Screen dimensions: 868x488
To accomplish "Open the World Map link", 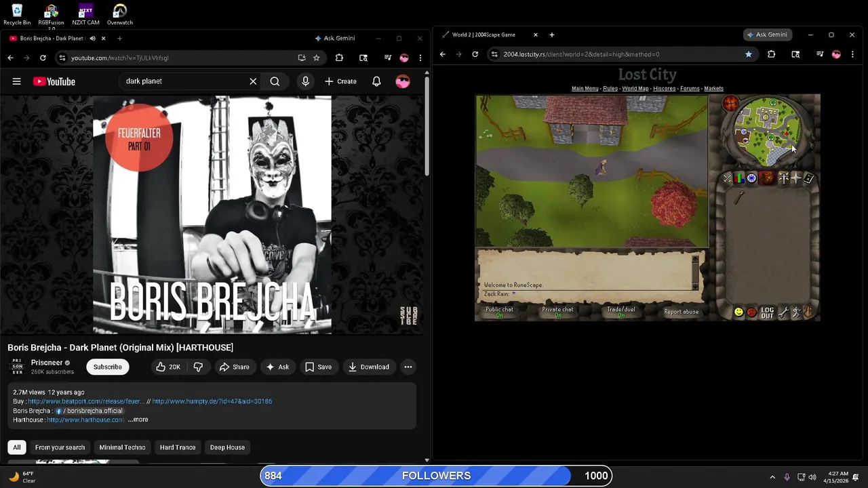I will (635, 88).
